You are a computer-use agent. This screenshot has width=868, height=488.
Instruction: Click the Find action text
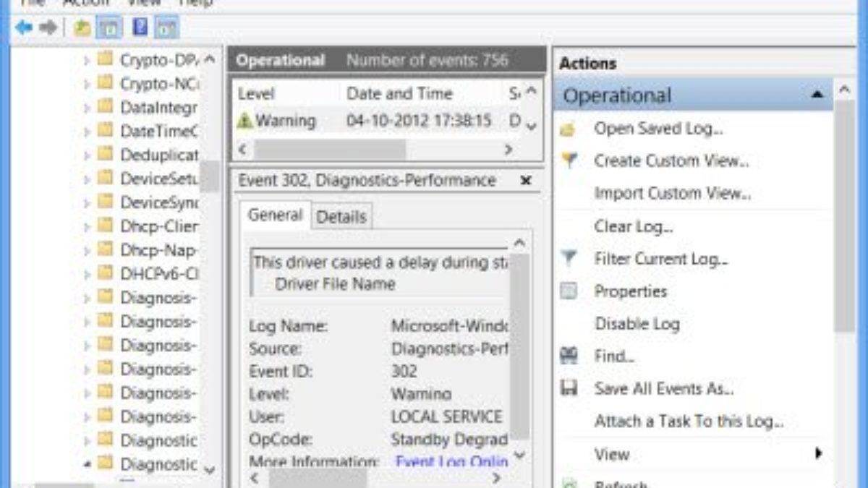614,356
